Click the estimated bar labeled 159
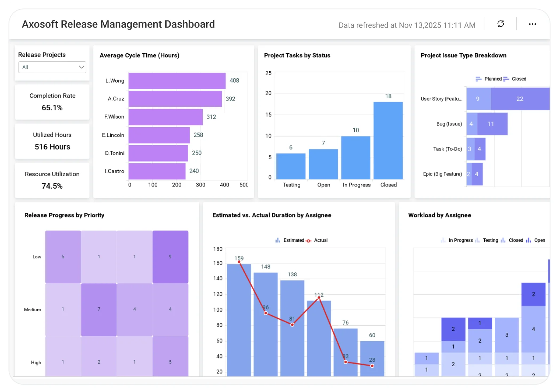The width and height of the screenshot is (559, 392). [239, 320]
